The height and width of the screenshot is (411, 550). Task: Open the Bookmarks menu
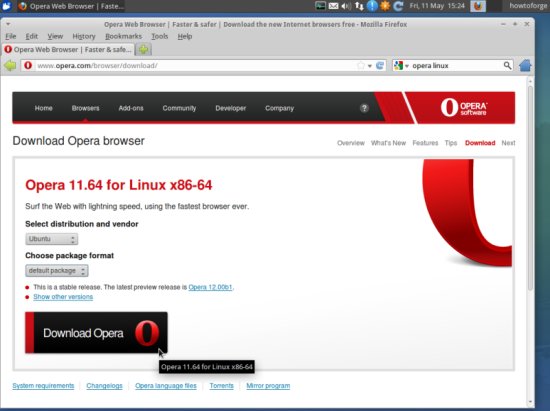pyautogui.click(x=123, y=36)
